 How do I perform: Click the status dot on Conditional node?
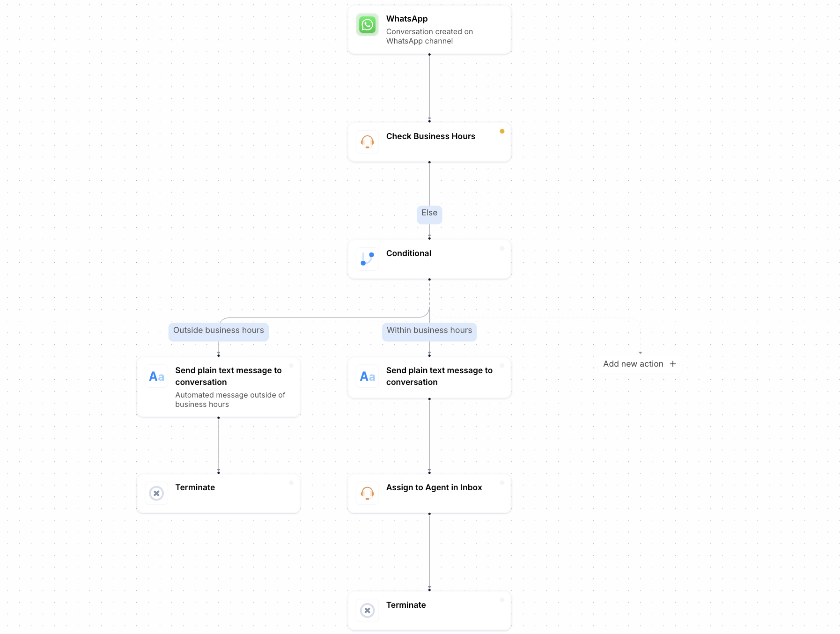(502, 249)
